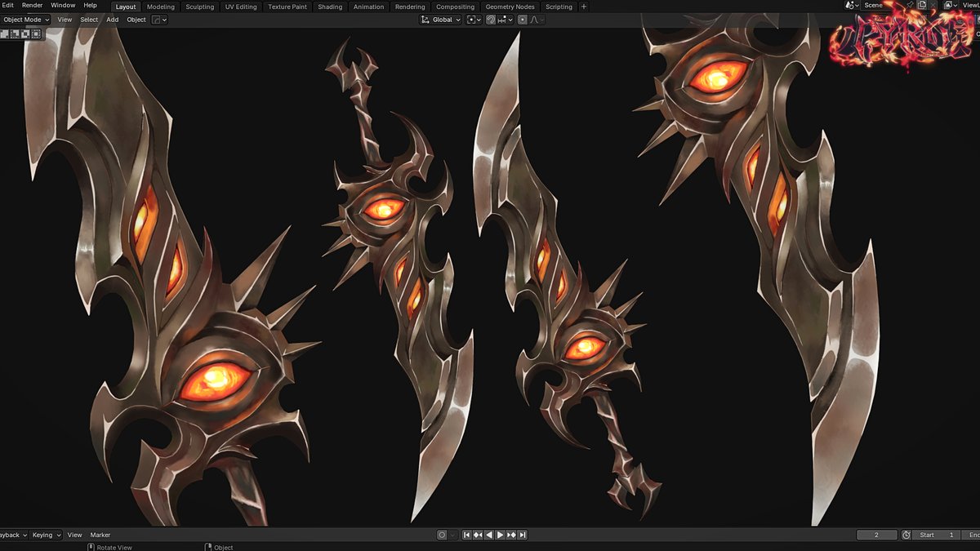The image size is (980, 551).
Task: Click the Start frame field
Action: [x=937, y=535]
